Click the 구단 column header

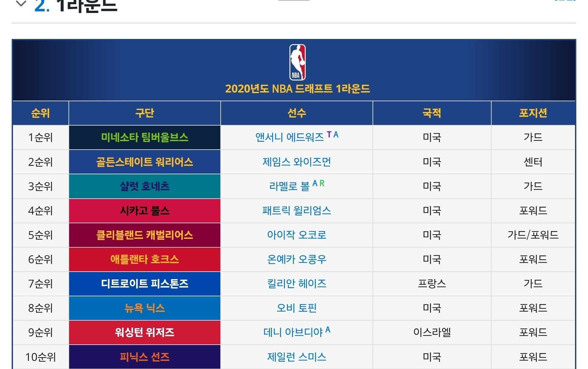[x=145, y=113]
